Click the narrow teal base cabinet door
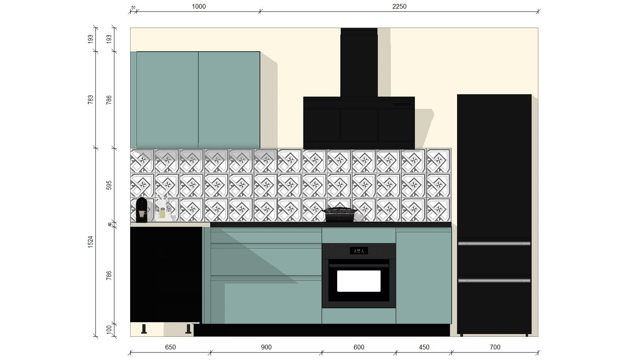 click(424, 276)
